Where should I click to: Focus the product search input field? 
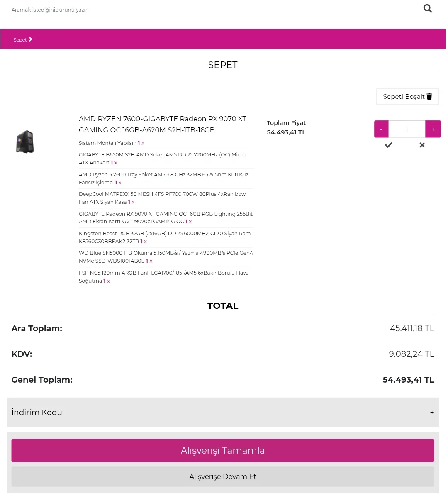point(207,10)
